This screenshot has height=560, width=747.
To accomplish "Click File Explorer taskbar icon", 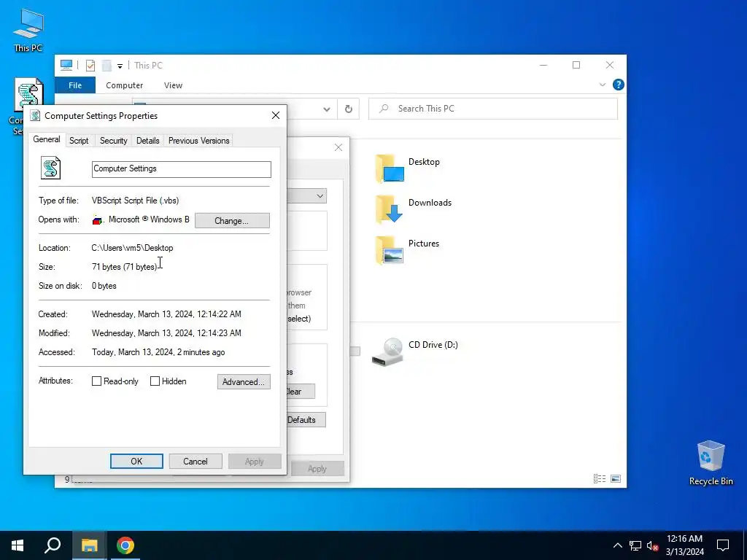I will click(89, 545).
